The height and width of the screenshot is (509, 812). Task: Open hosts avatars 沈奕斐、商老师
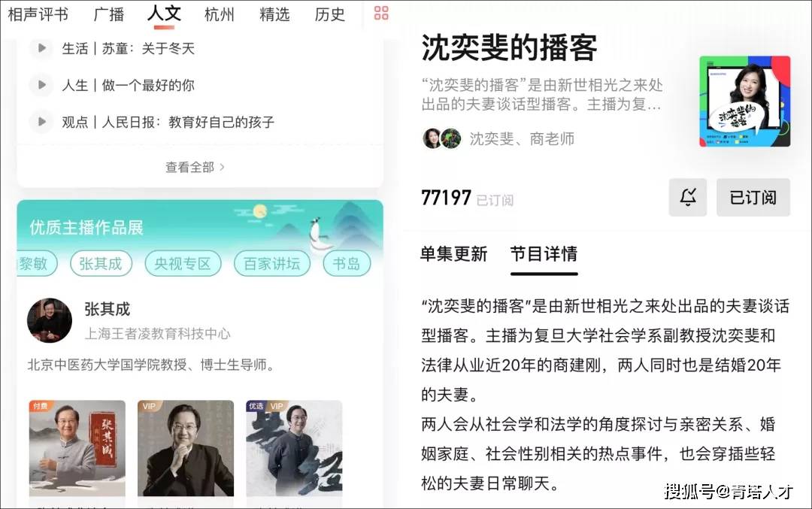[442, 138]
